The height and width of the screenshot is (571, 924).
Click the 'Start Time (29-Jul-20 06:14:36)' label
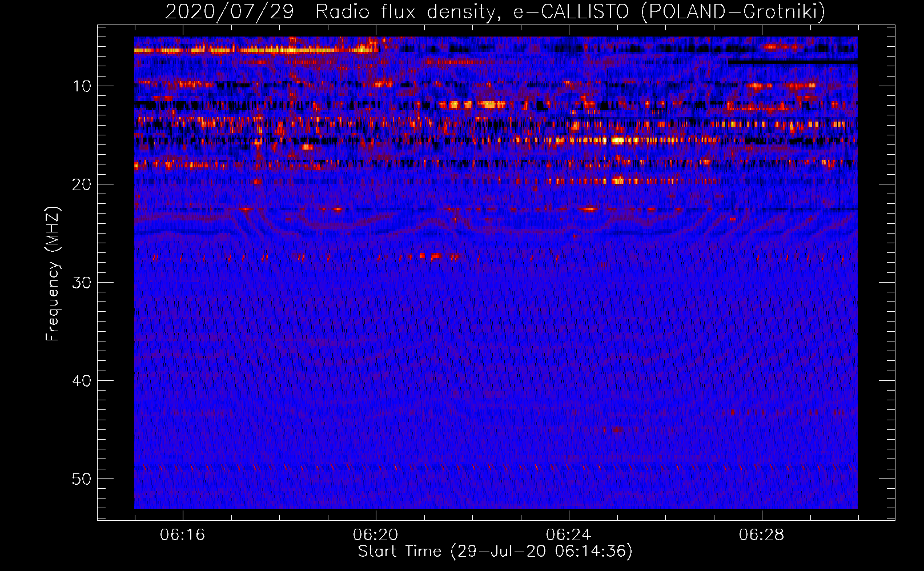(495, 552)
